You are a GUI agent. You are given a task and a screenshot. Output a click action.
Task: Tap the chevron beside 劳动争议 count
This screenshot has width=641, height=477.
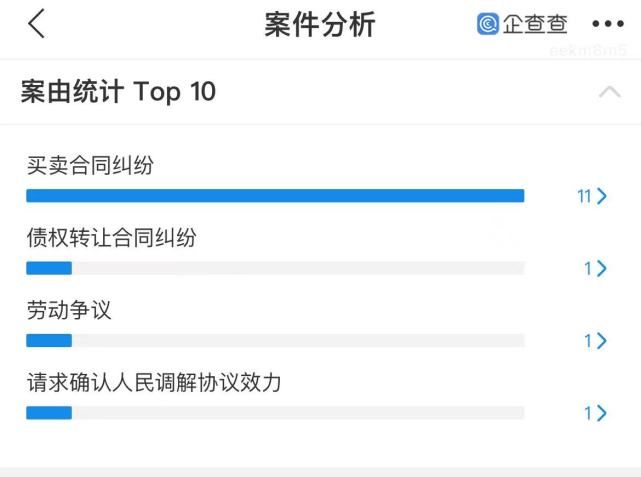coord(602,341)
